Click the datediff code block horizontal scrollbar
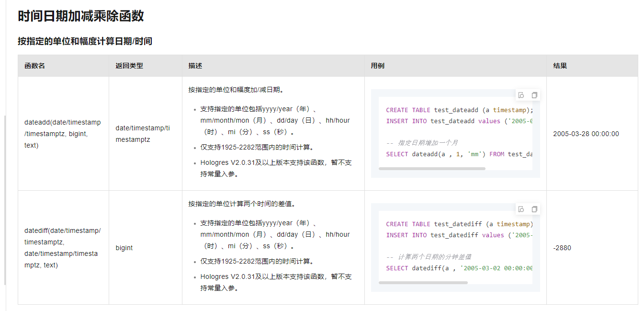644x311 pixels. 423,283
